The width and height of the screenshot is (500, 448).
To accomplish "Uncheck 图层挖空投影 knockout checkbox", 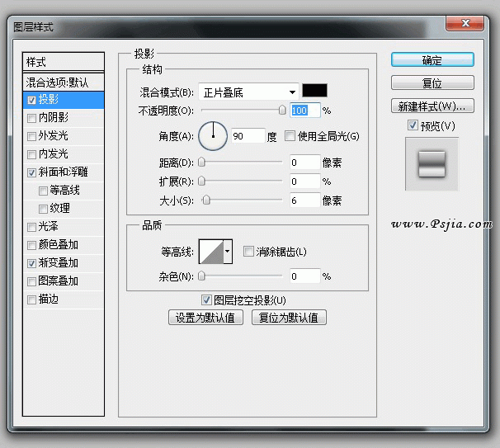I will point(206,300).
